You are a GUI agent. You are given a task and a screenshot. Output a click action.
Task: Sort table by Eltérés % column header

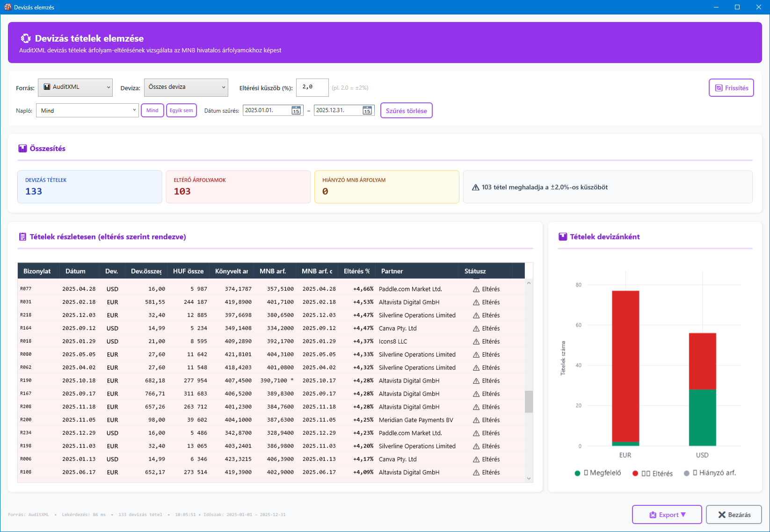[356, 271]
